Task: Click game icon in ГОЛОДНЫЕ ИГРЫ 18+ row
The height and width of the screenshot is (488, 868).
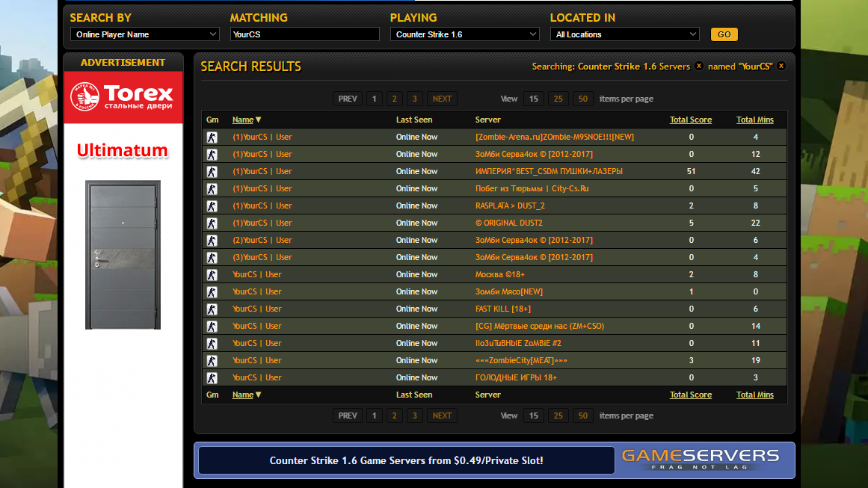Action: [212, 377]
